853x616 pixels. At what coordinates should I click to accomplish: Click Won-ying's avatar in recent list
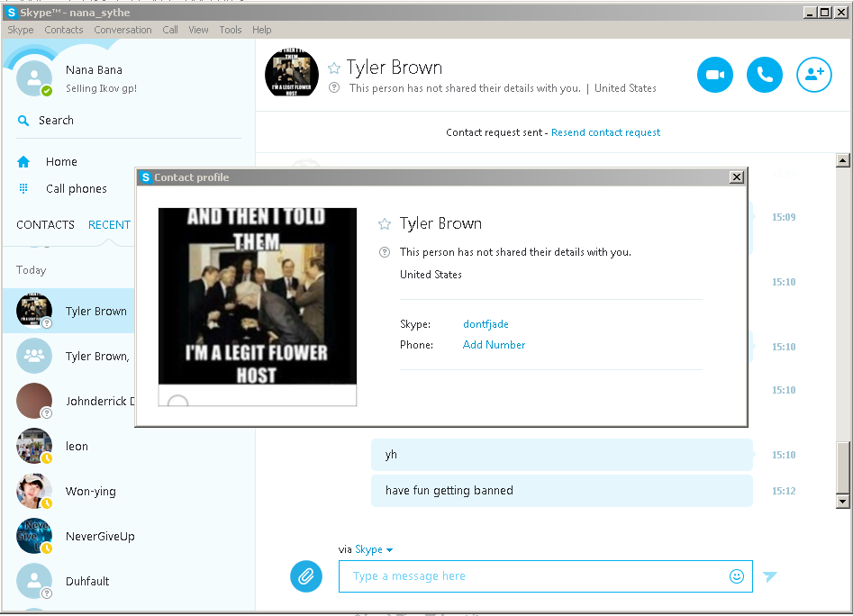[34, 491]
